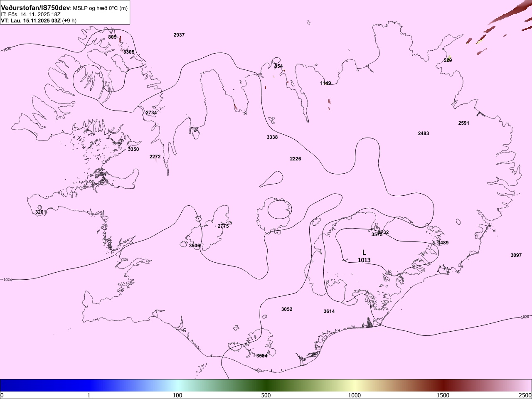
Task: Click the 2226 height value
Action: [296, 159]
